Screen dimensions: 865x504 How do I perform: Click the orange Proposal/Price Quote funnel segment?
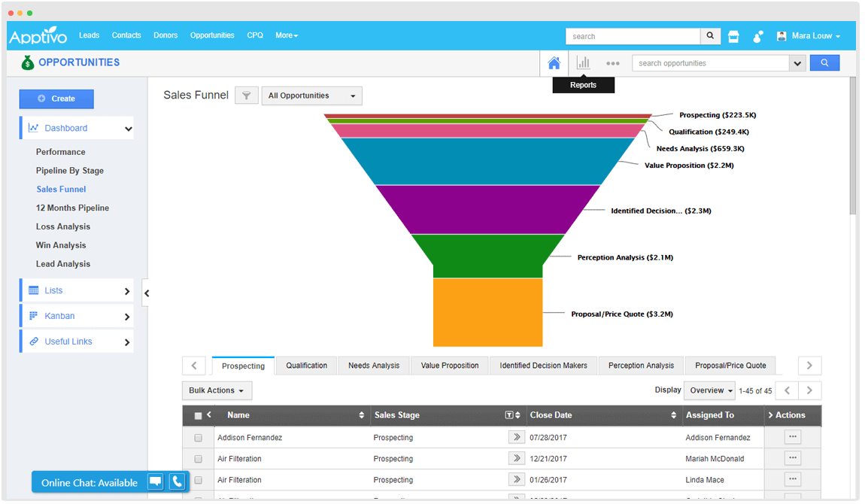(487, 312)
